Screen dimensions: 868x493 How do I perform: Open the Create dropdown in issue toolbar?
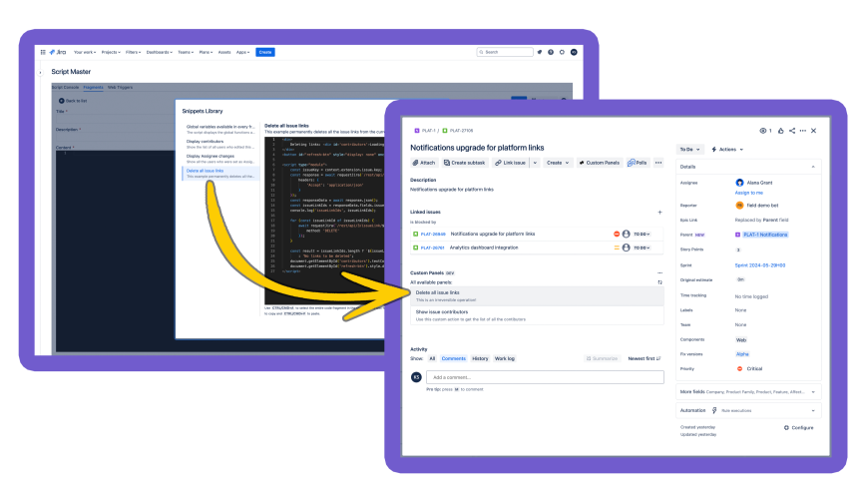558,163
